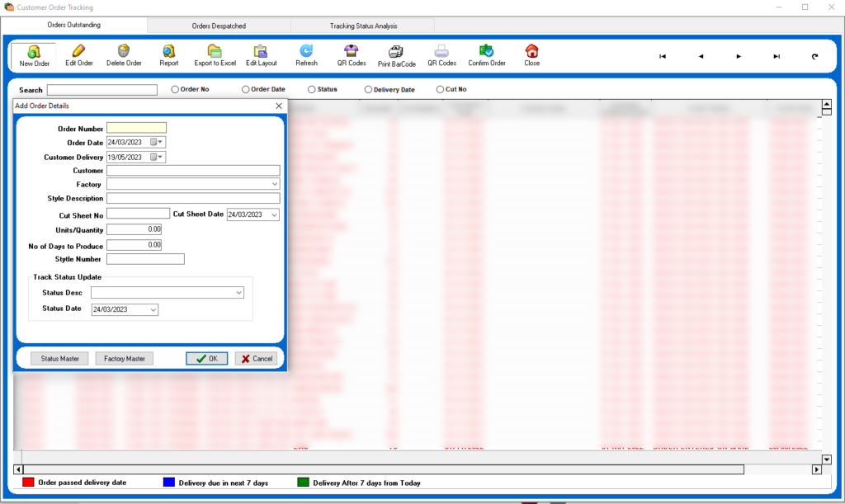The image size is (845, 504).
Task: Select the Status search radio button
Action: [x=312, y=89]
